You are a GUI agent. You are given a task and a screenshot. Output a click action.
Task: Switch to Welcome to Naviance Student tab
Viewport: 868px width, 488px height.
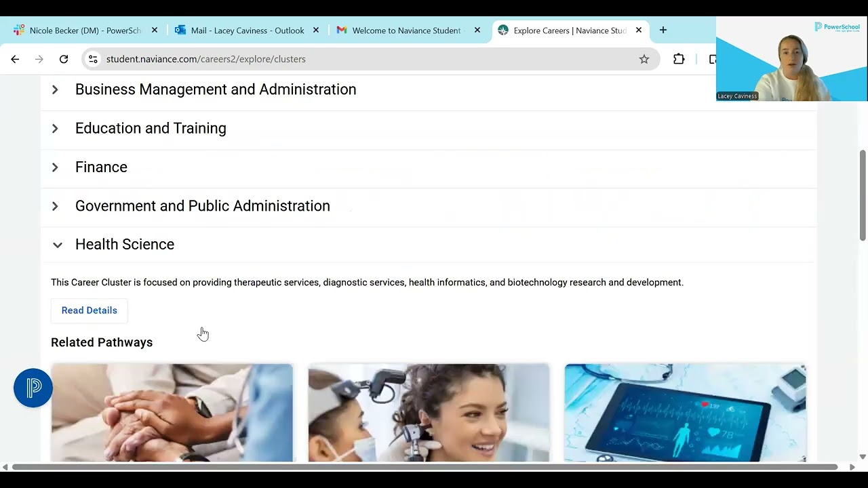point(408,30)
